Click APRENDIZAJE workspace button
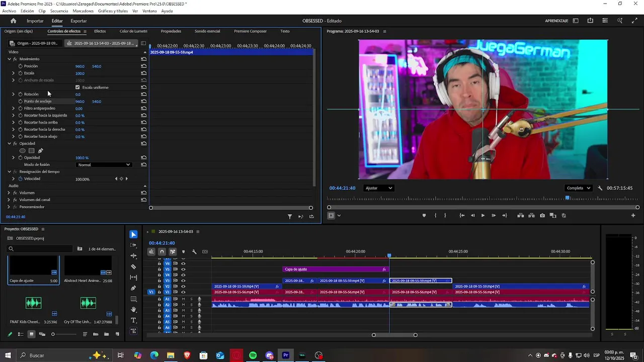This screenshot has width=644, height=362. pos(556,21)
